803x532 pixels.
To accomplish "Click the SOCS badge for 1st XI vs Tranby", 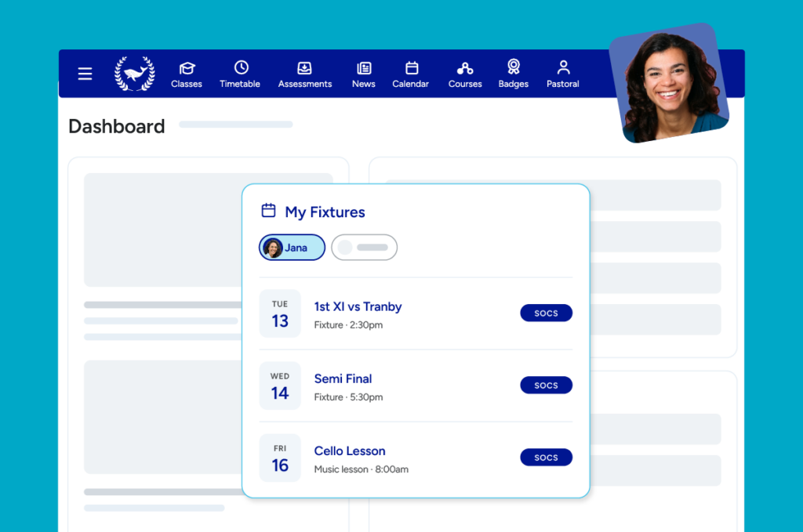I will coord(546,313).
